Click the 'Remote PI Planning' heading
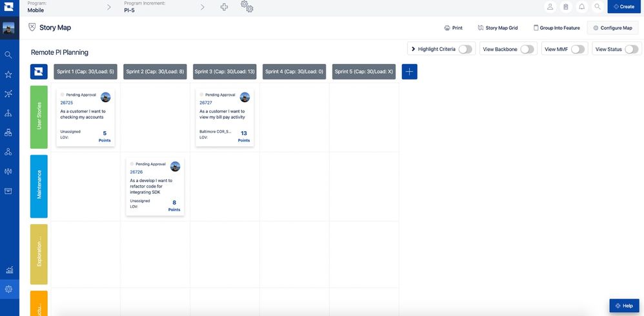 pos(59,52)
